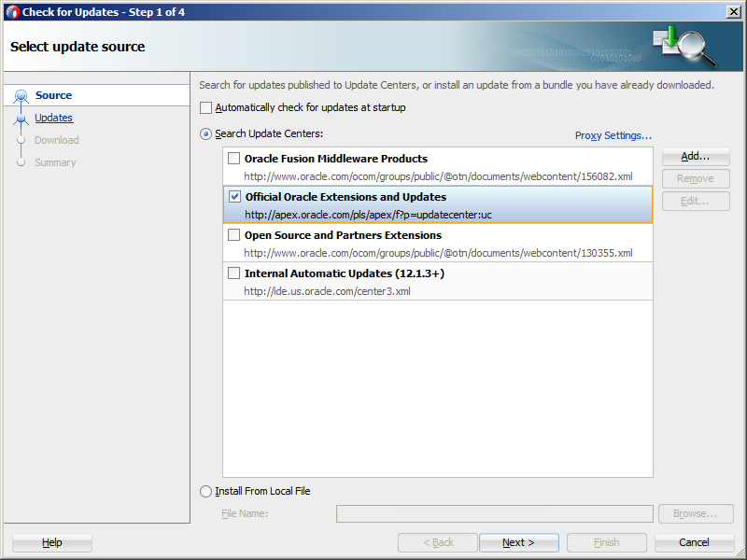The image size is (747, 560).
Task: Click the 156082.xml update center URL
Action: pyautogui.click(x=438, y=176)
